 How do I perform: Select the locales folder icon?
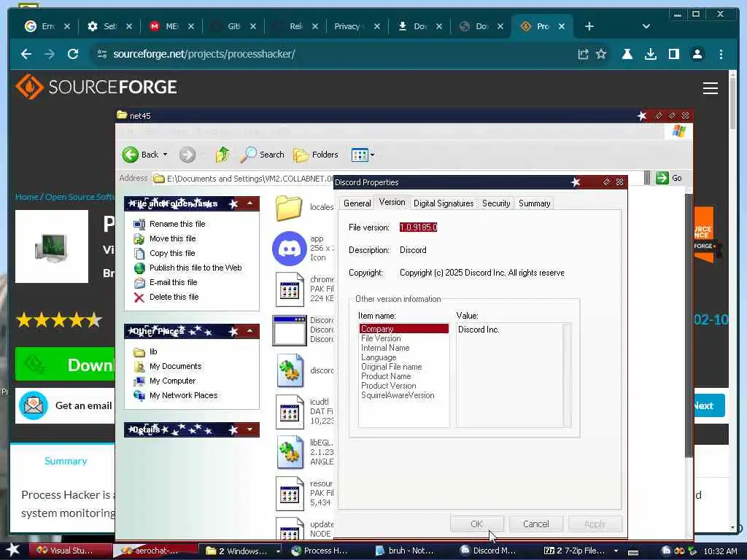click(x=289, y=208)
